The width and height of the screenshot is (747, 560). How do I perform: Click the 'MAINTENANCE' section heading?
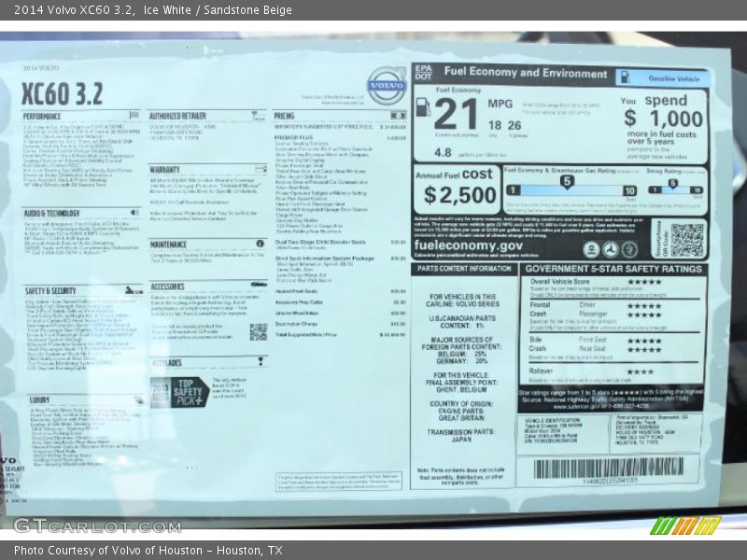(x=169, y=245)
